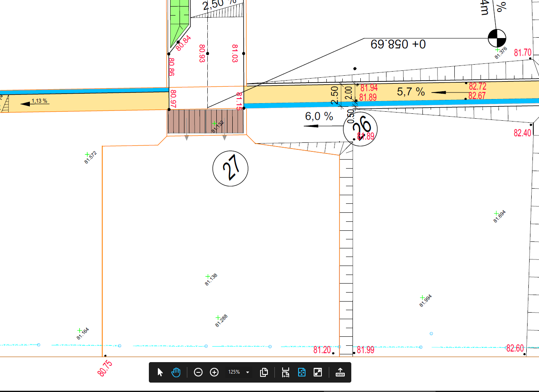Zoom out with the minus button
The image size is (539, 392).
point(198,372)
